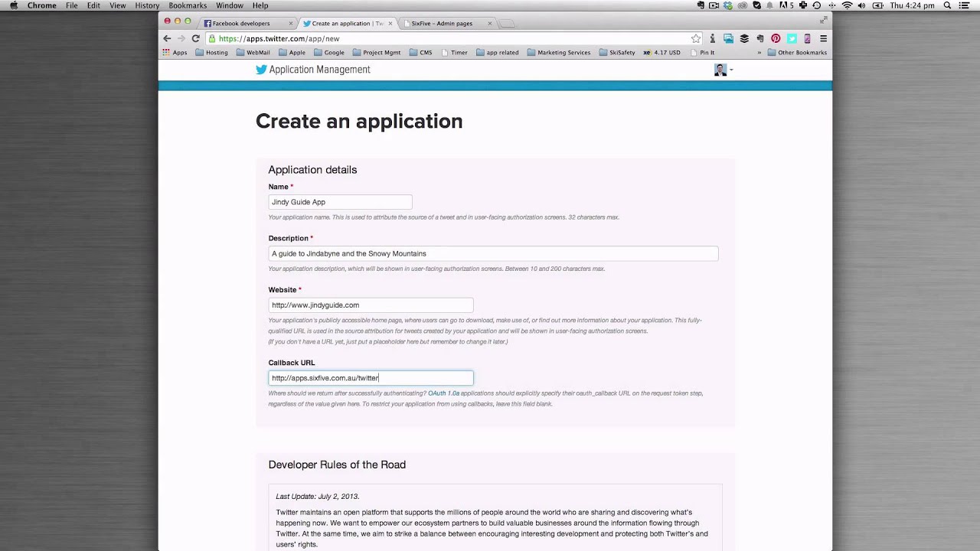Viewport: 980px width, 551px height.
Task: Open the History menu
Action: (x=147, y=5)
